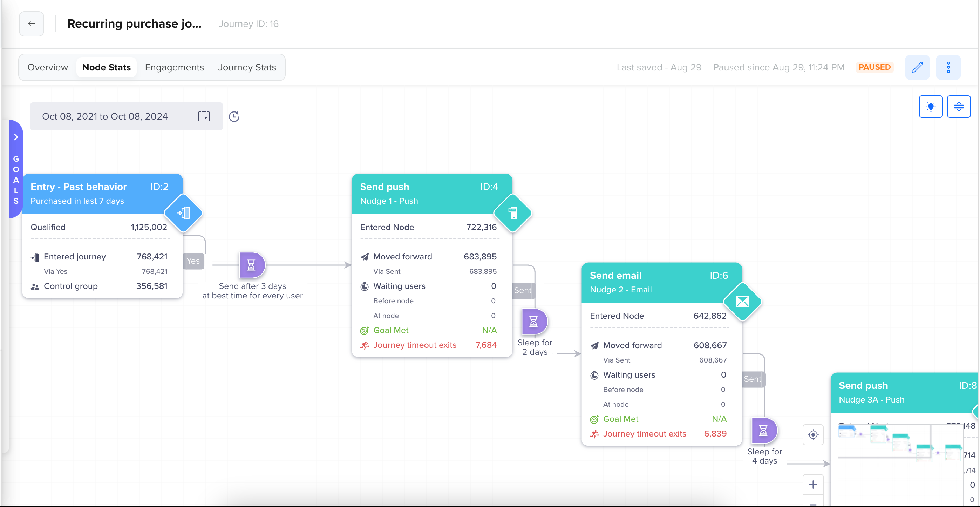Click the Send push ID:4 diamond icon
The width and height of the screenshot is (980, 507).
[513, 213]
